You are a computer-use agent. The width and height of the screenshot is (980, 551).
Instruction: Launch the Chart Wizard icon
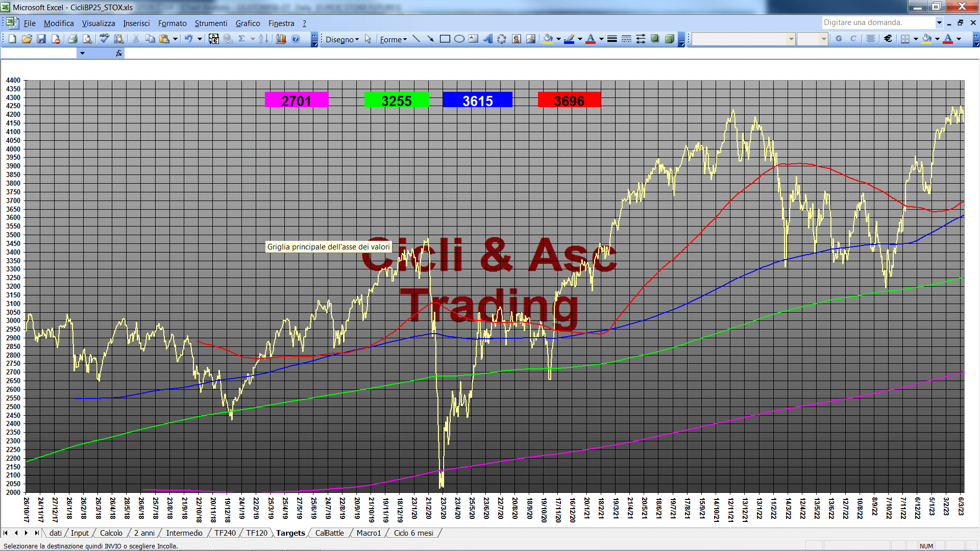(281, 39)
